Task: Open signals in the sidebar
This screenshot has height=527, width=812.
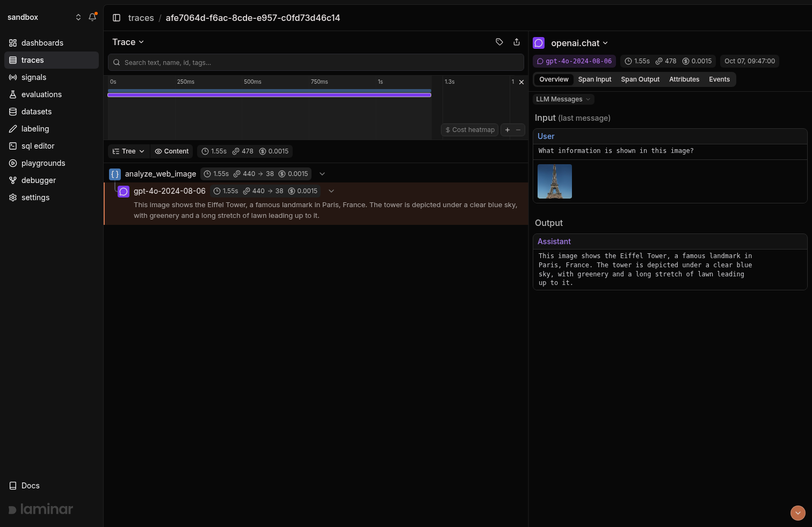Action: tap(52, 77)
